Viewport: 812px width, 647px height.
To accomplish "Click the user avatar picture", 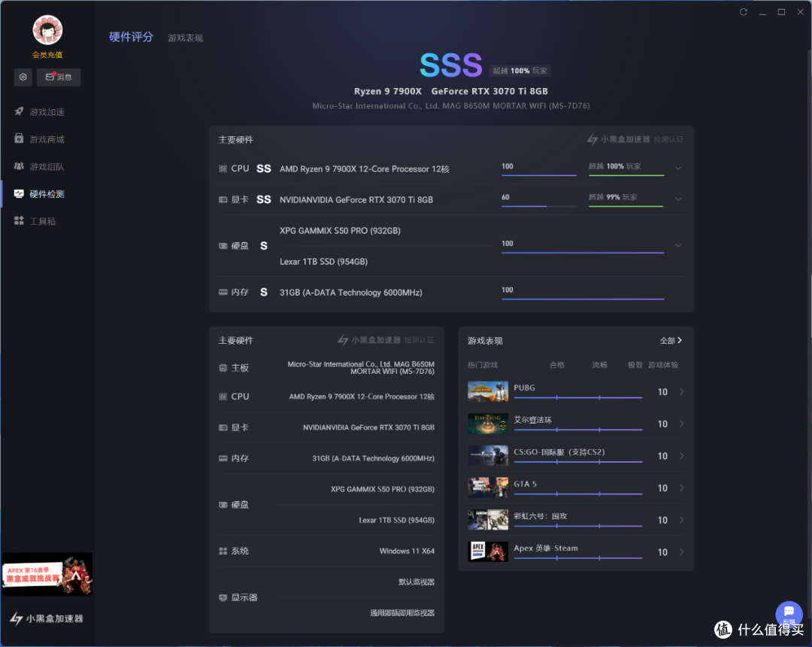I will (x=47, y=30).
